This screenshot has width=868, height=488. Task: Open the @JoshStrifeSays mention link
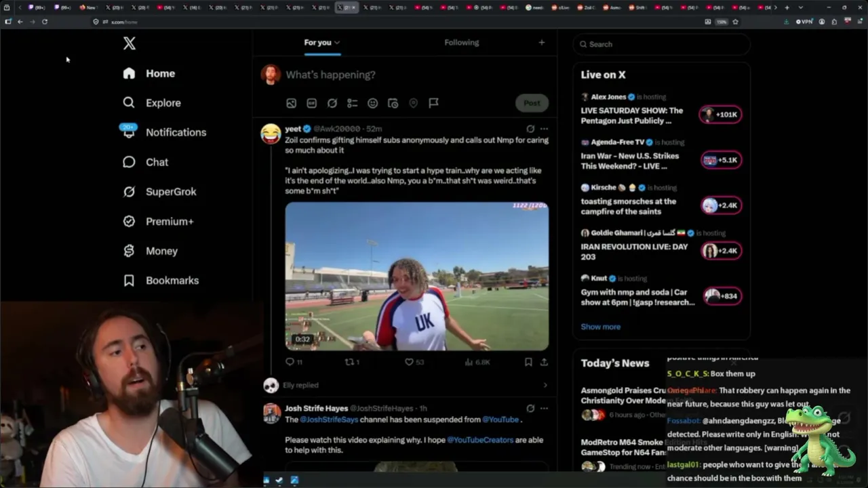pyautogui.click(x=330, y=420)
